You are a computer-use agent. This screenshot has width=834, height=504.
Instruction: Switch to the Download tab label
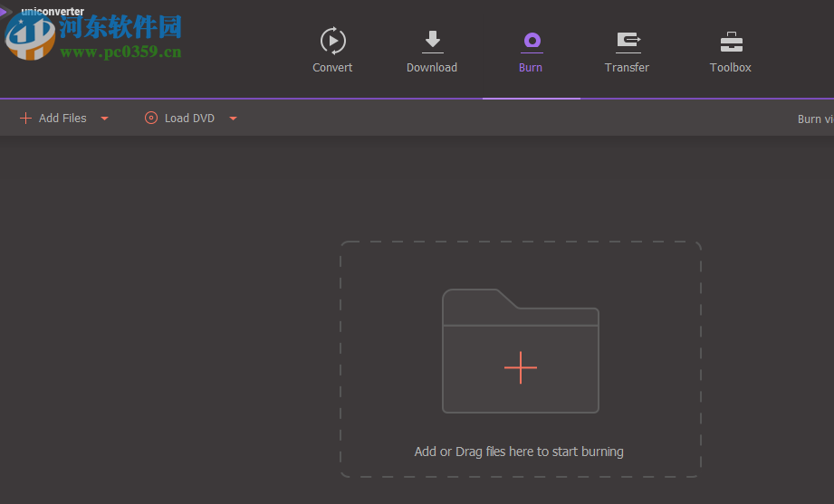click(432, 68)
